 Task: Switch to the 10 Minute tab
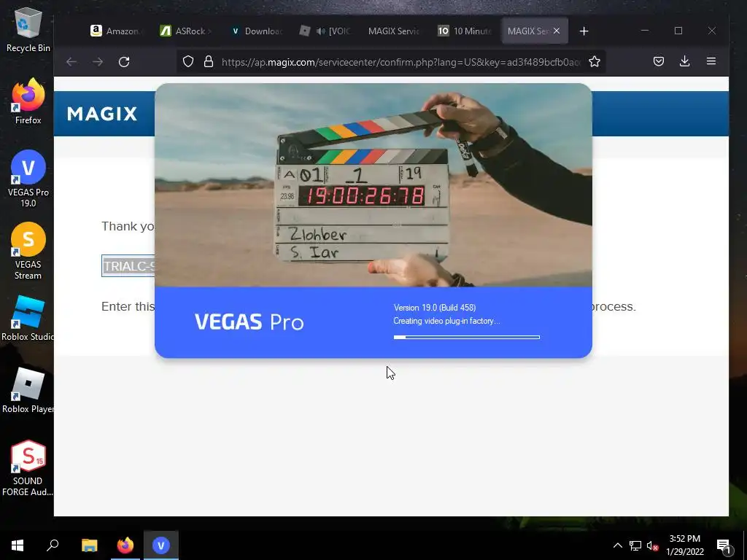click(x=463, y=31)
